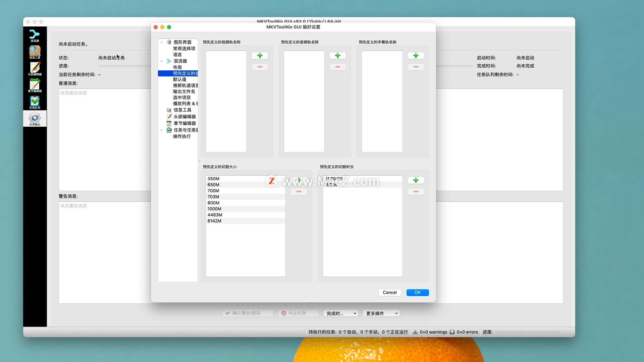Select 推断轨道语言 in preferences tree

point(185,85)
